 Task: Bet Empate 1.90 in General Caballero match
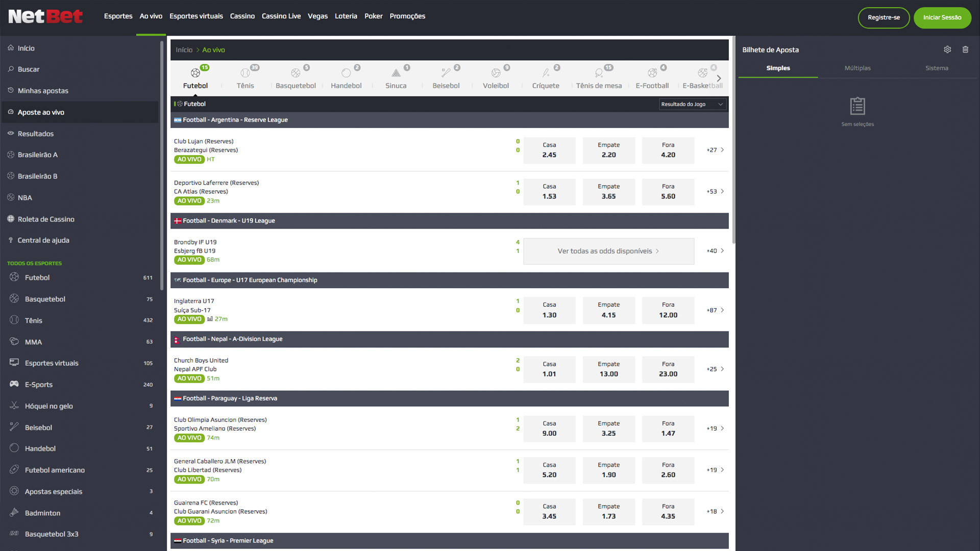608,470
